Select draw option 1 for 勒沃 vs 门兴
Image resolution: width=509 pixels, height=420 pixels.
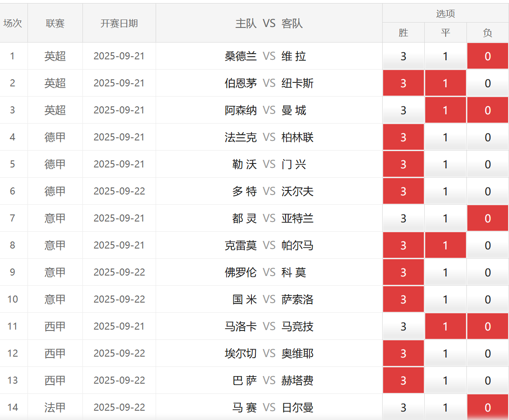445,164
